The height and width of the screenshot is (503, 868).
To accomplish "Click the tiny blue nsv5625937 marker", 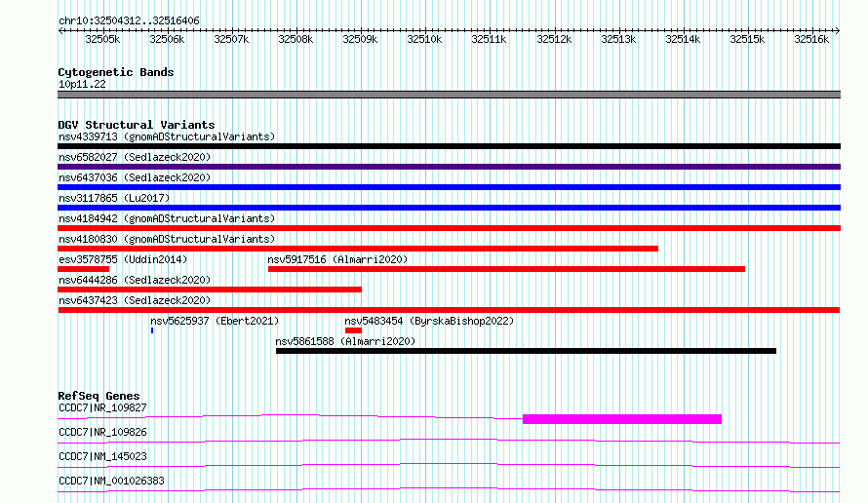I will [x=152, y=330].
